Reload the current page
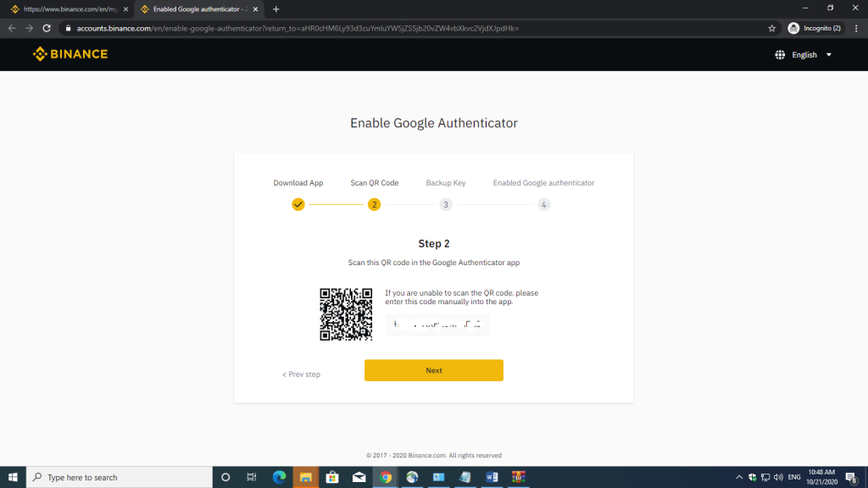 click(47, 28)
